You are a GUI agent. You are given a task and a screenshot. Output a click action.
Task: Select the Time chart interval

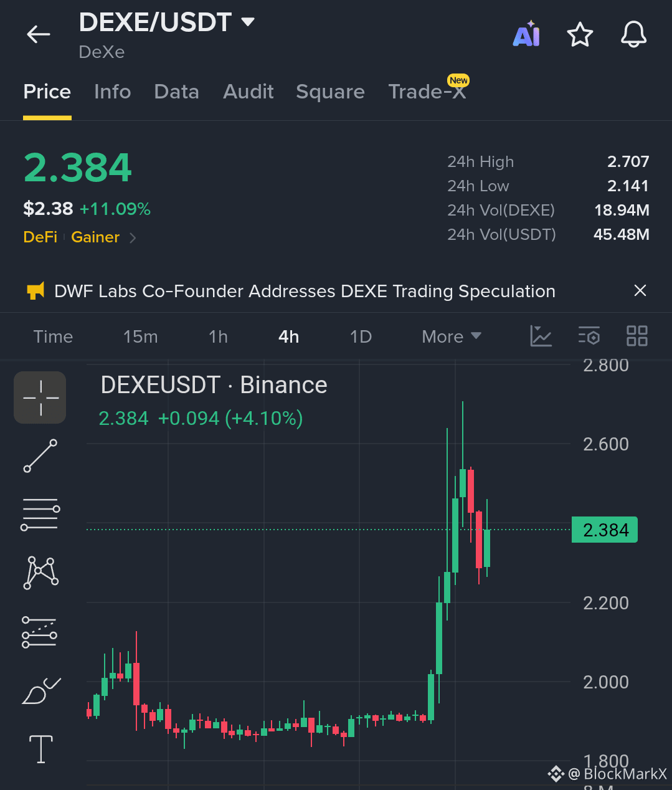click(53, 337)
